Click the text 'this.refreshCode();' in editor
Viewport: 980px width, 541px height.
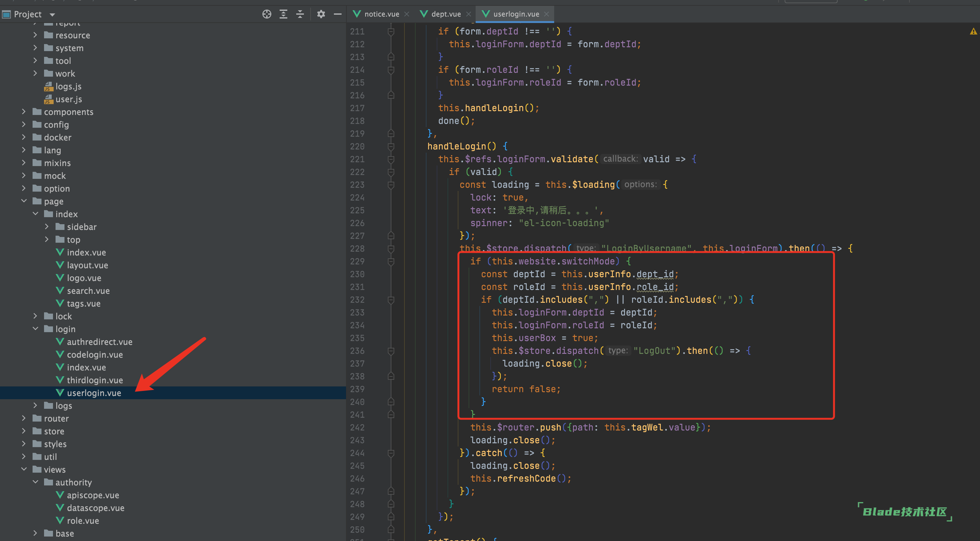(x=520, y=478)
